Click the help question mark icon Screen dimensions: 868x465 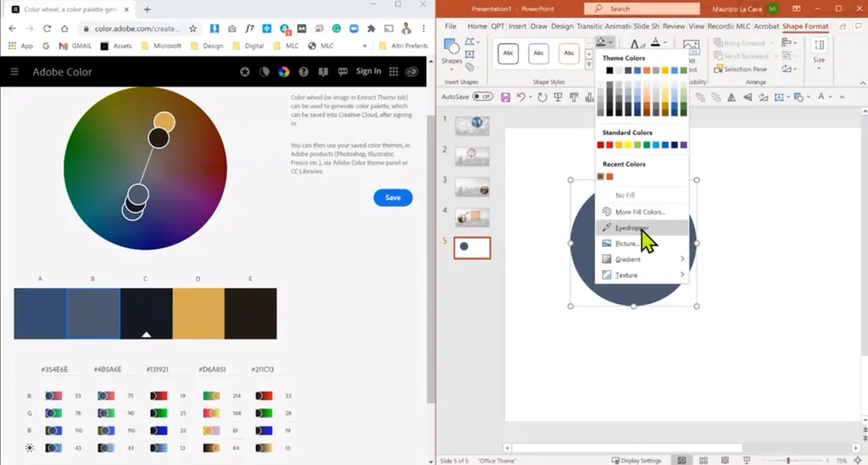click(x=303, y=72)
